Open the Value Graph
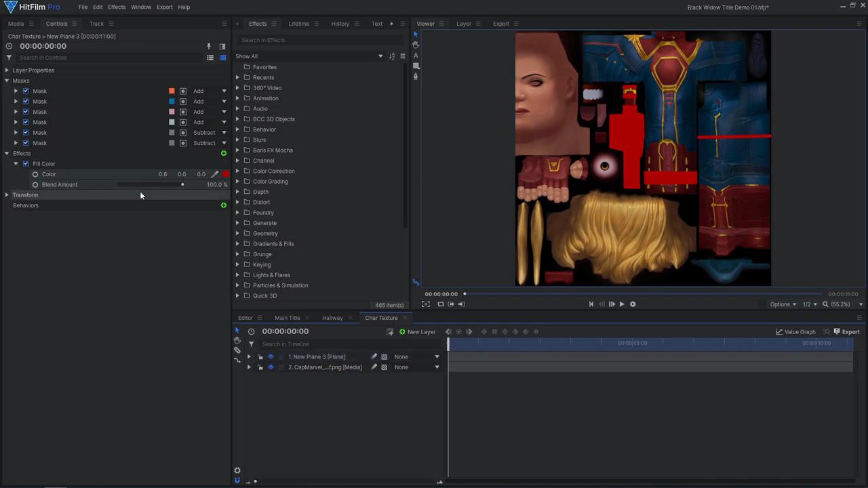The height and width of the screenshot is (488, 868). [795, 332]
